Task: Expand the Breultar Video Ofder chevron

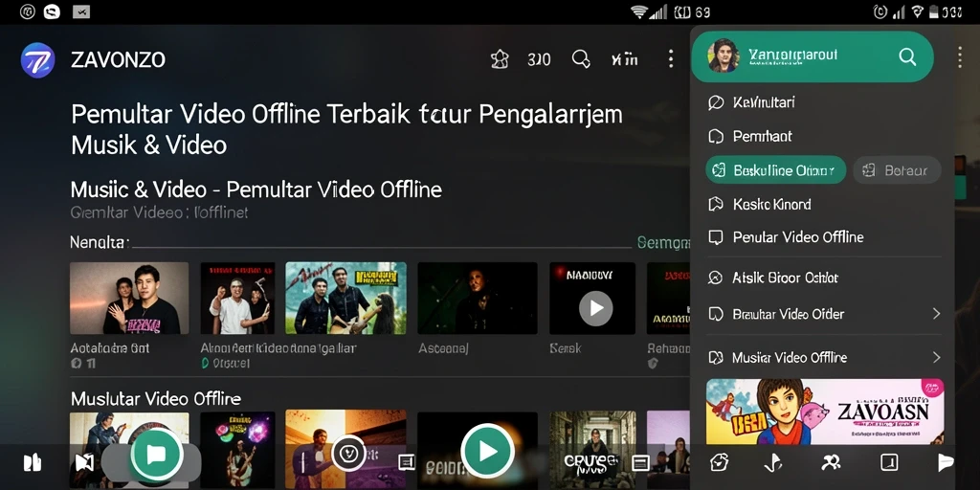Action: pos(936,314)
